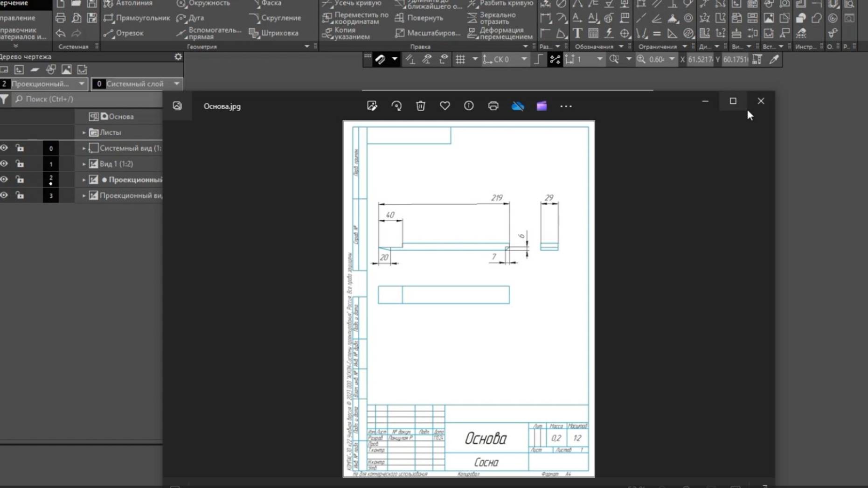Image resolution: width=868 pixels, height=488 pixels.
Task: Toggle visibility of Системный вид
Action: (x=4, y=148)
